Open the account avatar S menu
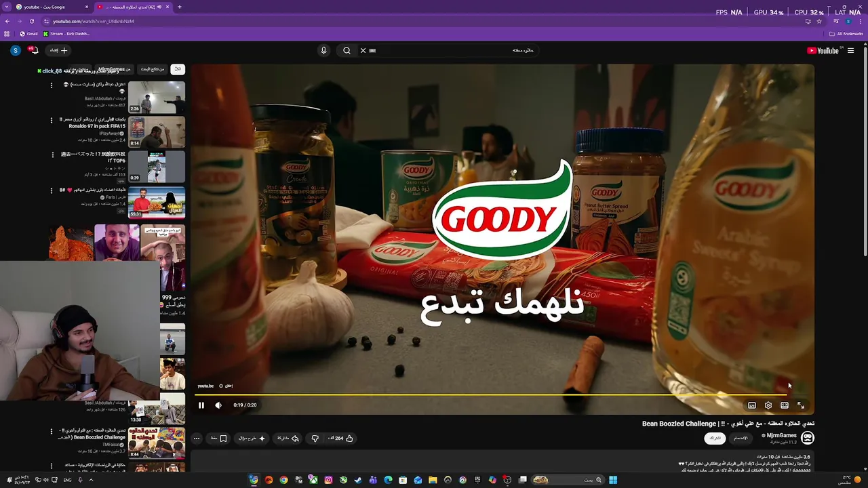868x488 pixels. [15, 50]
